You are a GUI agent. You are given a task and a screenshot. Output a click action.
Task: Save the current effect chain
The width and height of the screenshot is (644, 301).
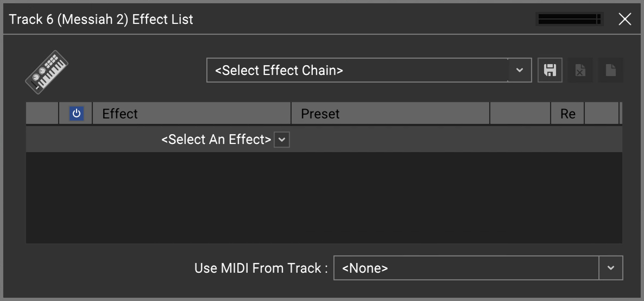[x=550, y=70]
